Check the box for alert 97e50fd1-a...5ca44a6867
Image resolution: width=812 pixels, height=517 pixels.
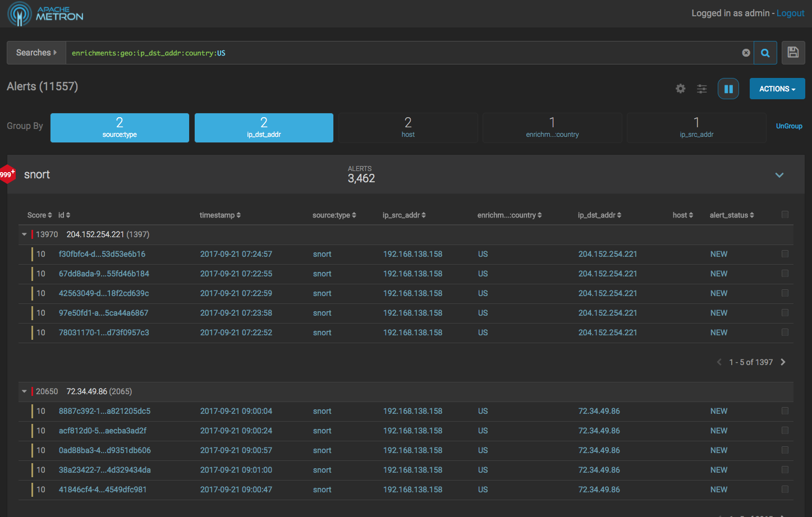785,313
